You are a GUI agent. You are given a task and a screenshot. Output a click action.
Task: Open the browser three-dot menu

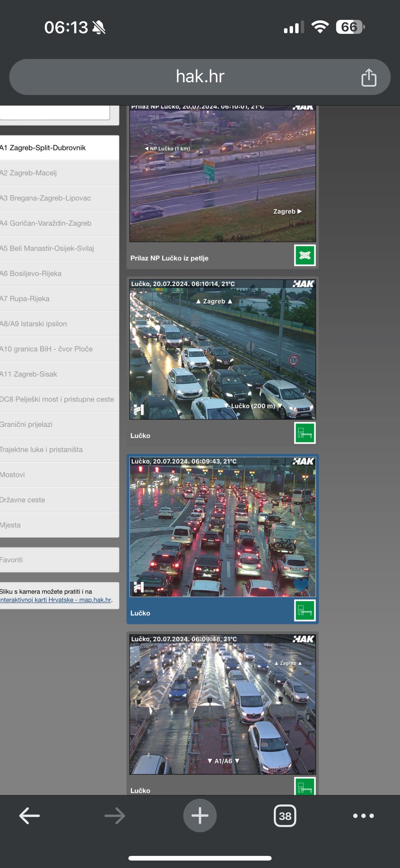pyautogui.click(x=363, y=816)
